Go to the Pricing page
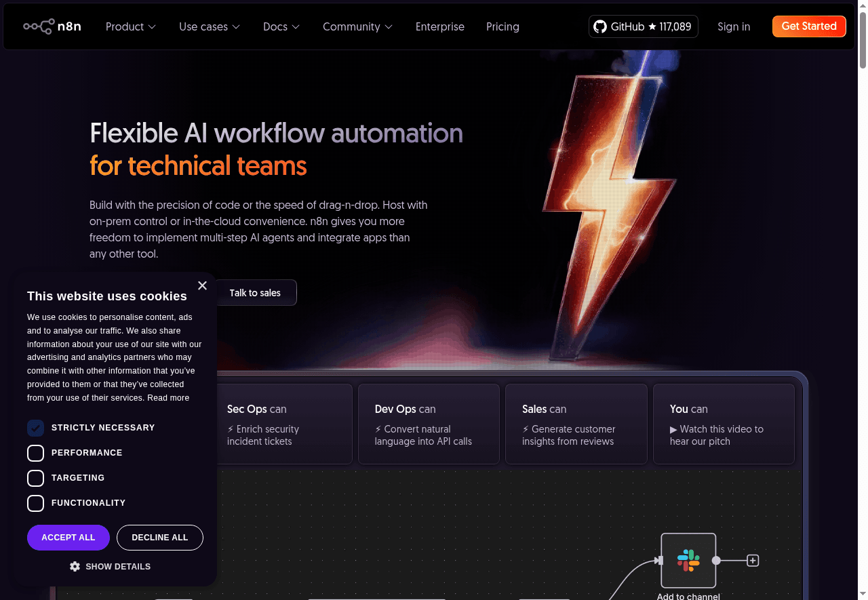868x600 pixels. [x=502, y=26]
